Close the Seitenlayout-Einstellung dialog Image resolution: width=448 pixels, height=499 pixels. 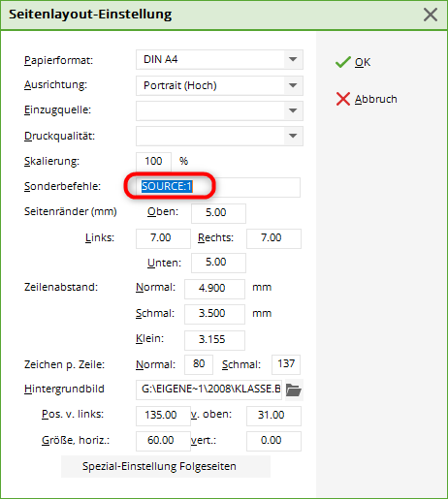pos(431,15)
